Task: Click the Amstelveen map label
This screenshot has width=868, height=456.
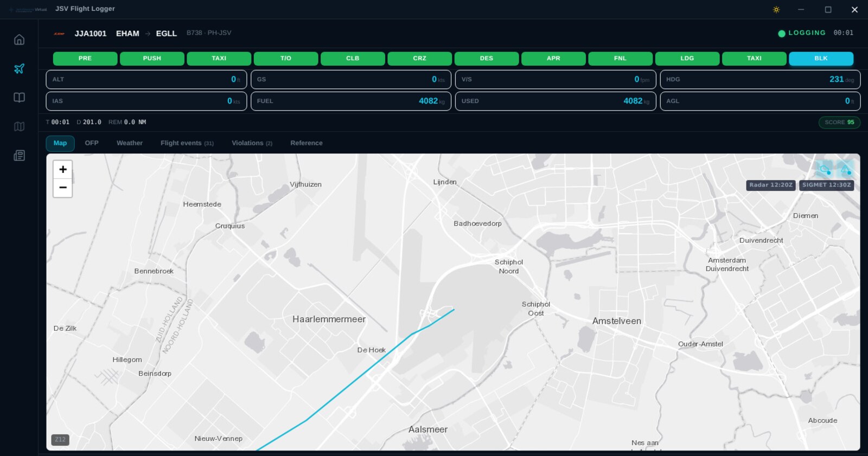Action: 617,321
